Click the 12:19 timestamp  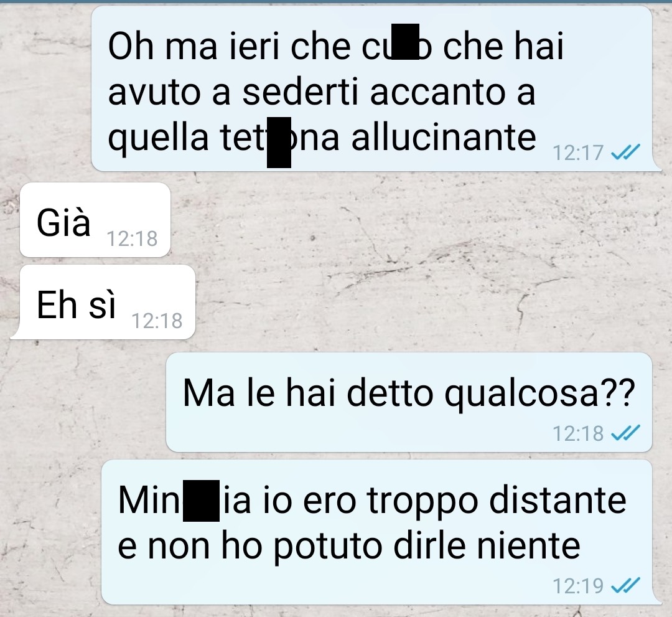coord(578,586)
